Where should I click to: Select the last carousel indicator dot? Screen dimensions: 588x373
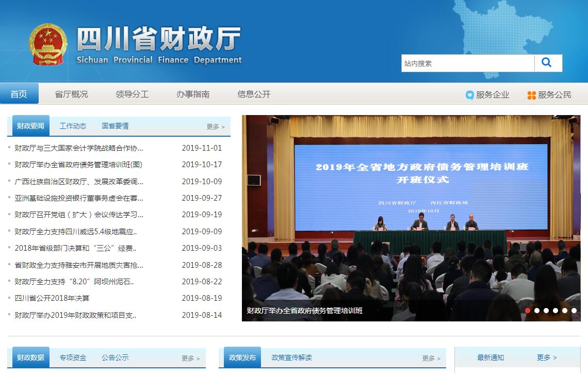574,311
